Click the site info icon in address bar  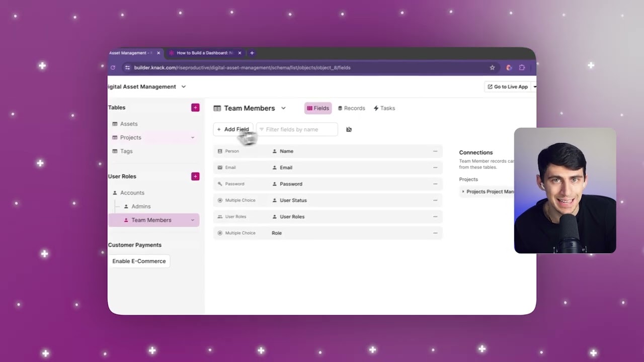point(128,67)
